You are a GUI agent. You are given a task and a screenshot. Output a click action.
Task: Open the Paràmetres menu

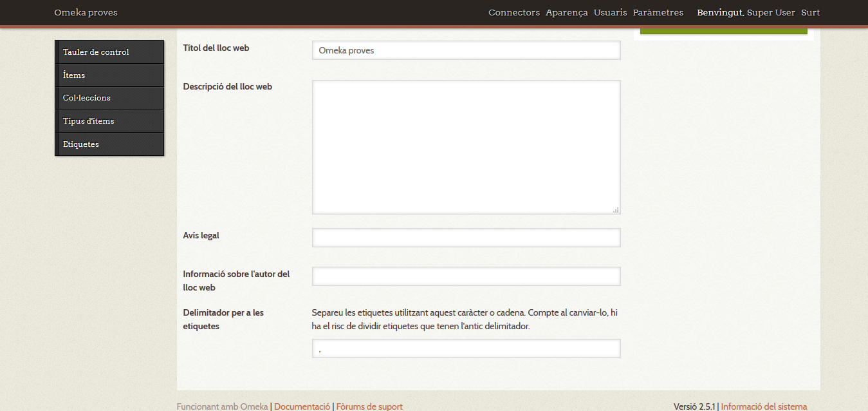[658, 12]
